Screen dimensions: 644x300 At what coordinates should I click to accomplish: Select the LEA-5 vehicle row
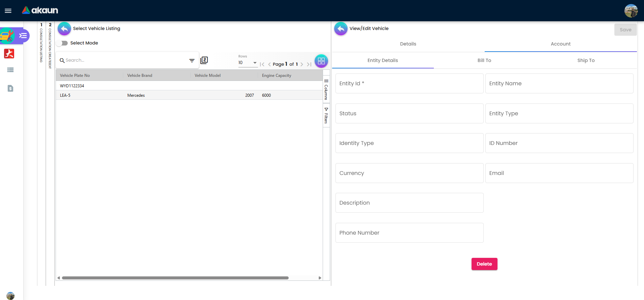(189, 95)
